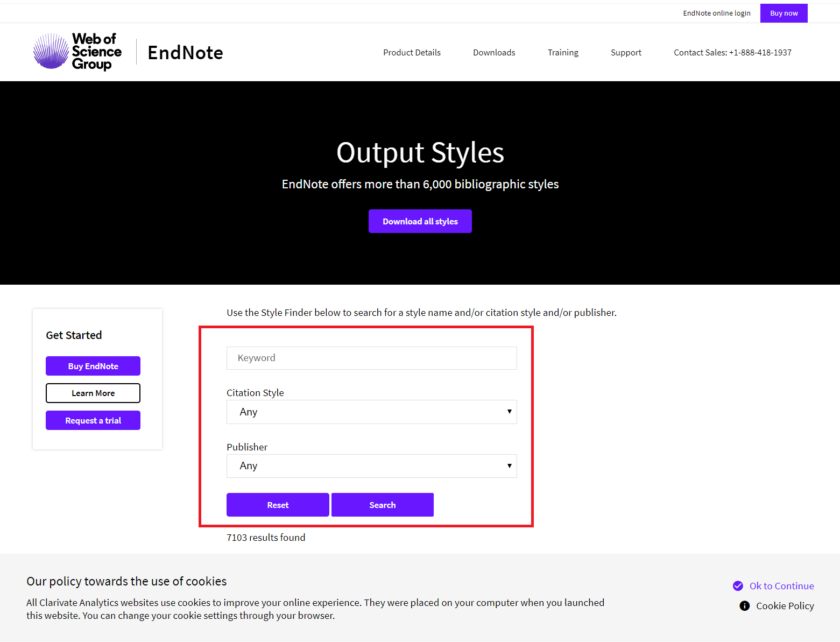Click the Web of Science Group logo
Viewport: 840px width, 642px height.
[x=77, y=52]
